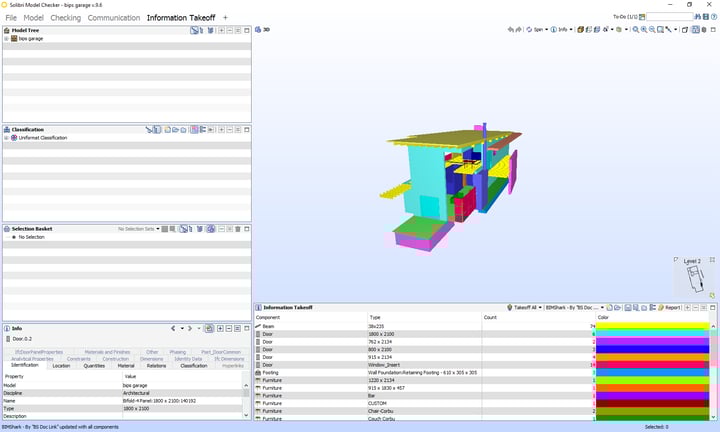
Task: Open the Info history dropdown arrow
Action: [182, 328]
